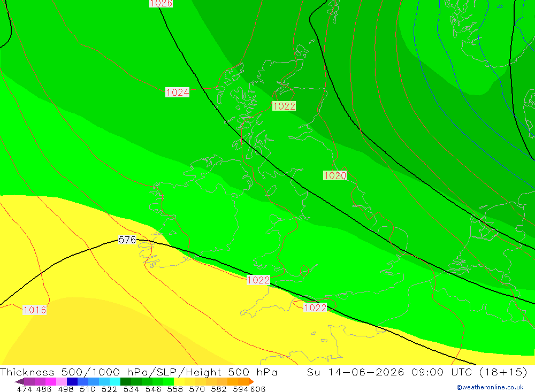The height and width of the screenshot is (392, 535).
Task: Pick the cyan legend swatch
Action: pyautogui.click(x=115, y=381)
